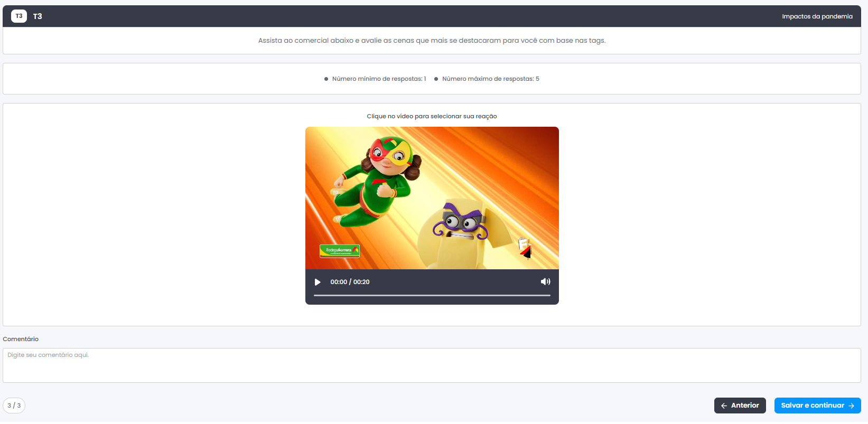
Task: Click the Comentário text field
Action: click(x=432, y=365)
